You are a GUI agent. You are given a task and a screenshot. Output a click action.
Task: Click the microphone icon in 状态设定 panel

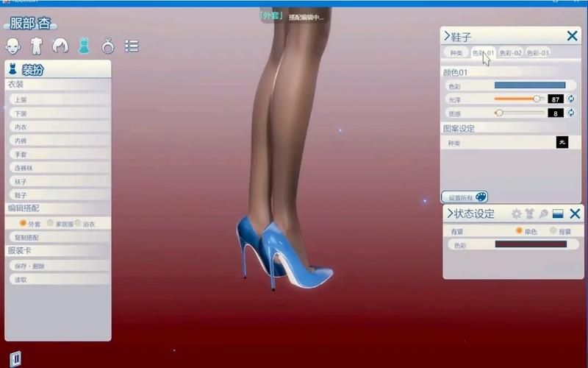pyautogui.click(x=543, y=213)
